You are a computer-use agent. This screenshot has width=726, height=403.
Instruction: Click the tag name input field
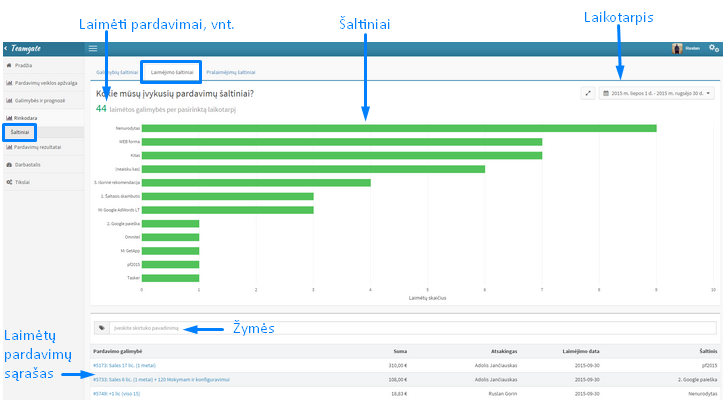pos(413,328)
